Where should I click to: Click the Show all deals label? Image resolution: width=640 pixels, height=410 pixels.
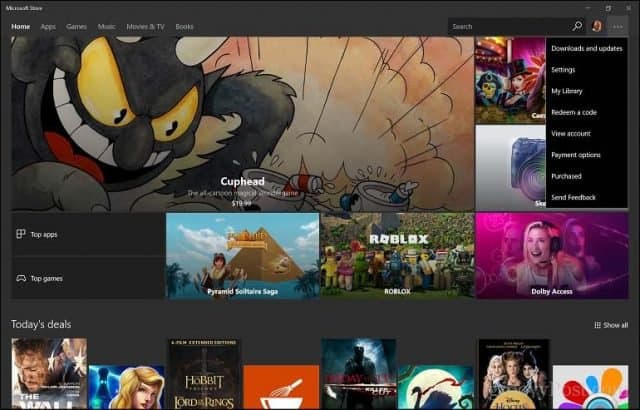pyautogui.click(x=616, y=325)
